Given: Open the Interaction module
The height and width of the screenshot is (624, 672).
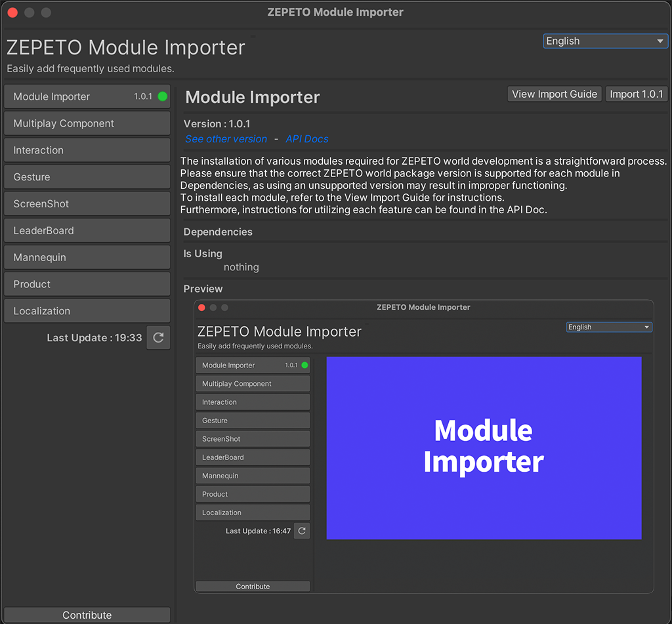Looking at the screenshot, I should coord(87,150).
